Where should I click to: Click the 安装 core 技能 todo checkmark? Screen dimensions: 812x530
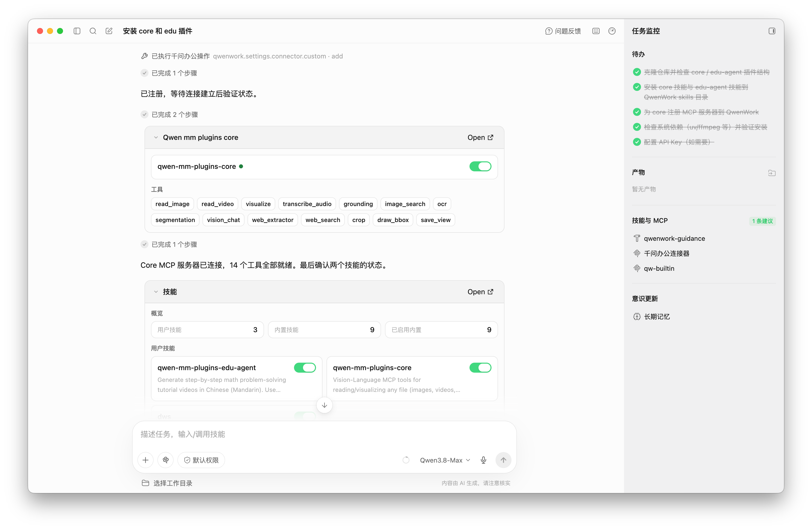coord(637,87)
